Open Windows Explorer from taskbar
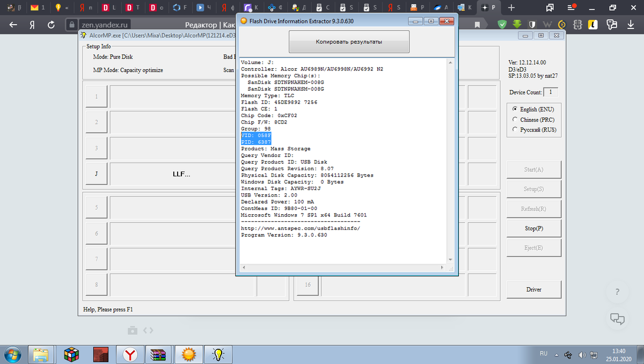The image size is (644, 364). coord(42,354)
